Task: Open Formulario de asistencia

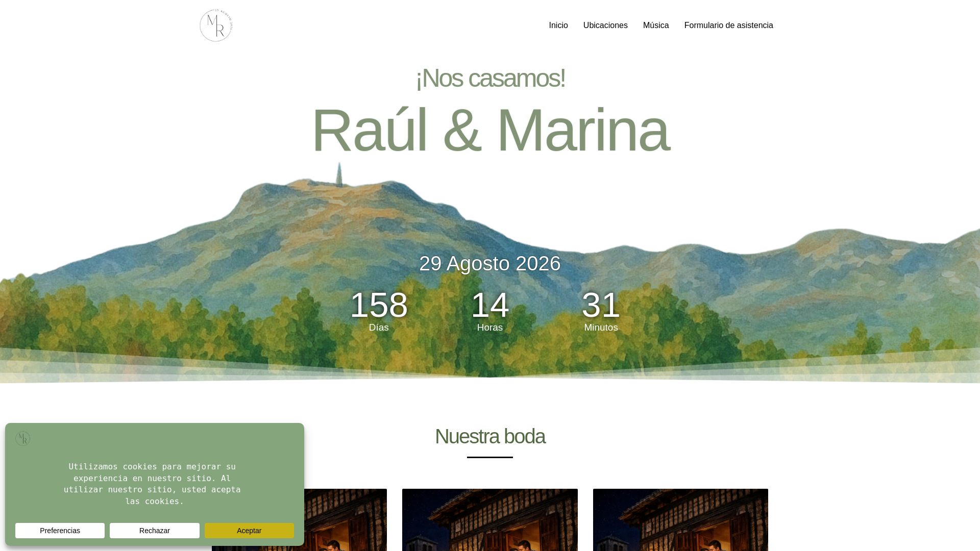Action: pos(728,26)
